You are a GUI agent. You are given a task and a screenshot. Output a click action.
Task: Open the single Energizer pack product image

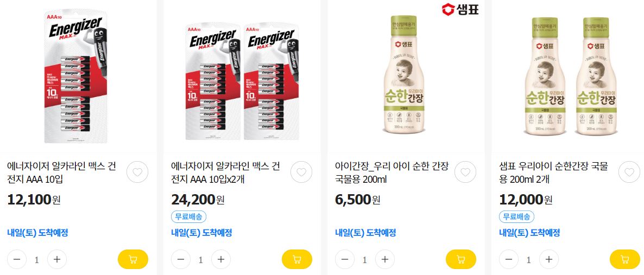click(75, 76)
